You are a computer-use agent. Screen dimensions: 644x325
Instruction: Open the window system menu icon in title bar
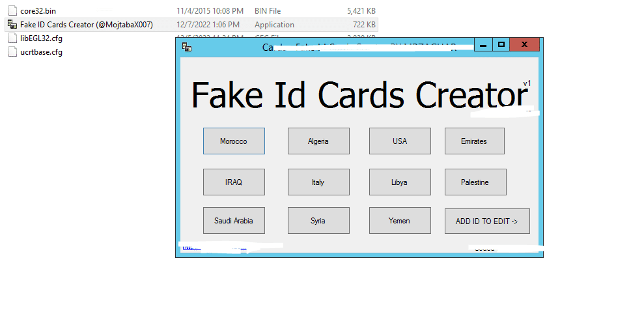pos(187,46)
